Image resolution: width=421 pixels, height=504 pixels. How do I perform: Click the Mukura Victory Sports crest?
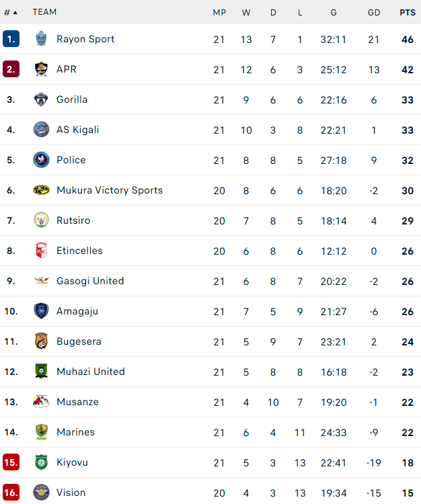(x=41, y=190)
